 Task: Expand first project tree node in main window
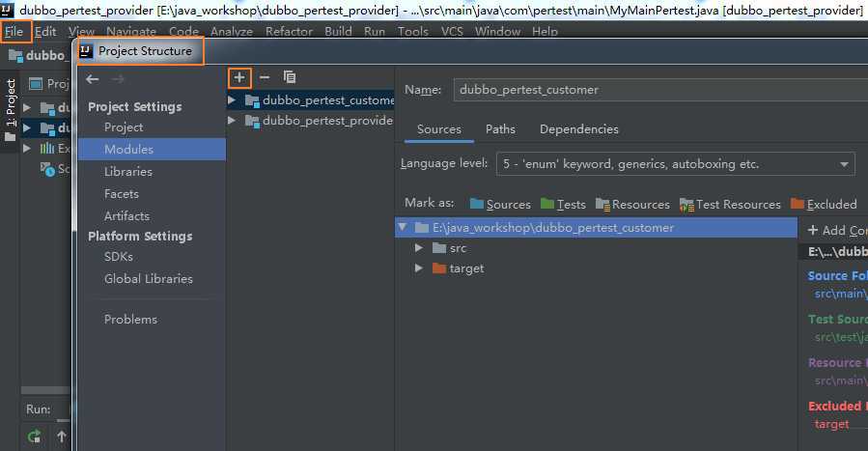click(x=27, y=107)
